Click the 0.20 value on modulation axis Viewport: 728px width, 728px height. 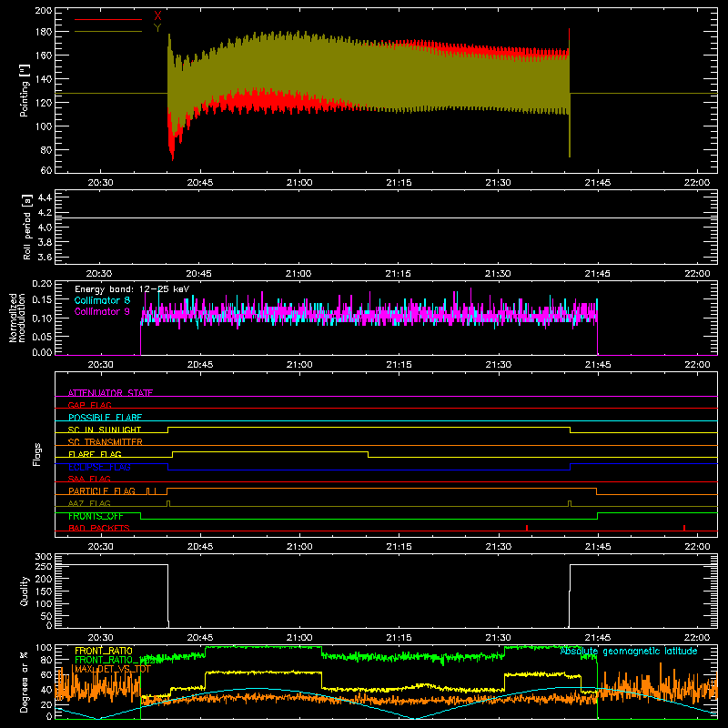coord(42,284)
